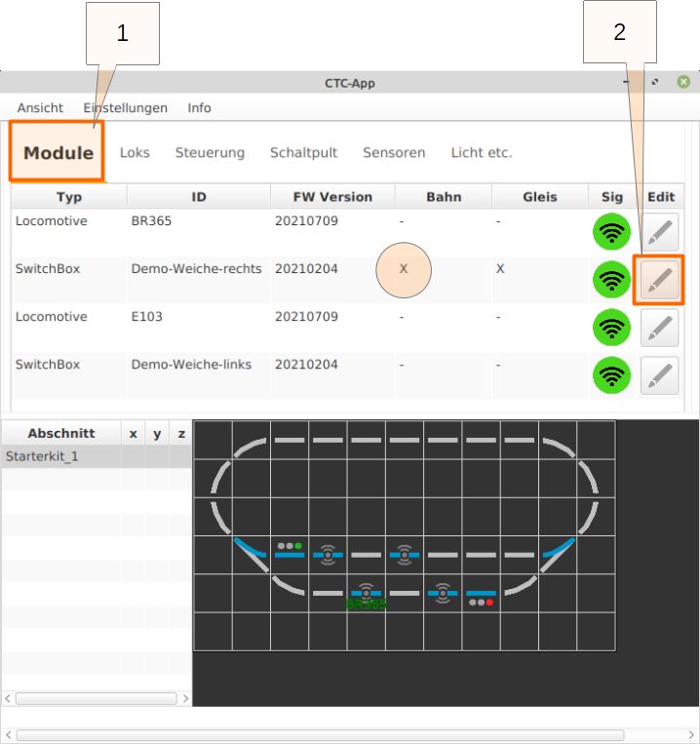700x744 pixels.
Task: Sort table by ID column header
Action: tap(199, 196)
